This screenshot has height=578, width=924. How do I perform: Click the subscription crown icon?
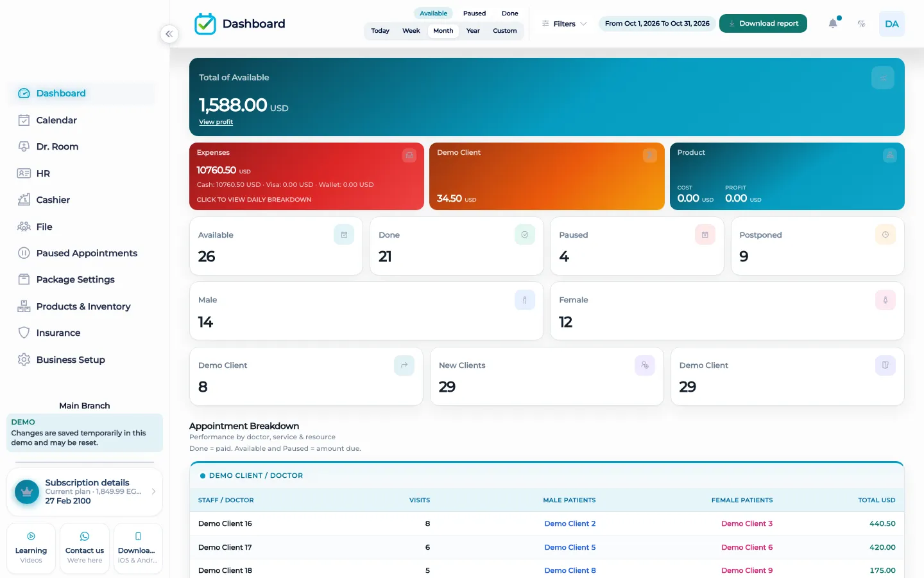(x=27, y=492)
